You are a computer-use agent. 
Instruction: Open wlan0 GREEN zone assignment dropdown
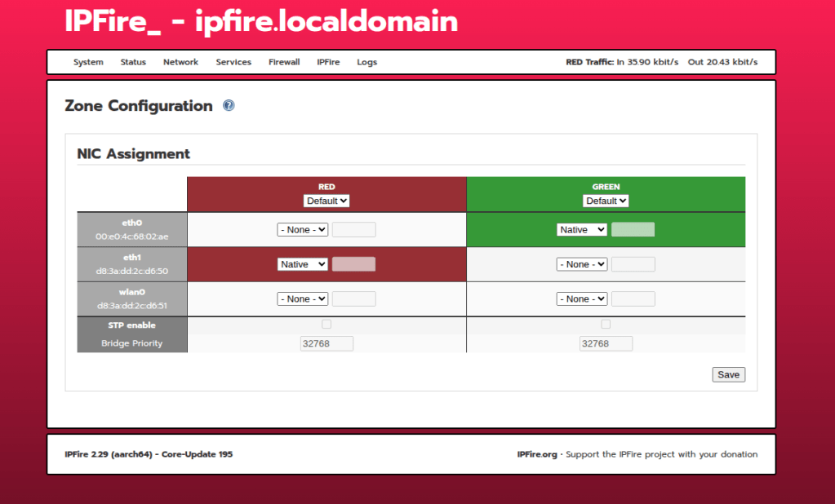click(x=582, y=299)
